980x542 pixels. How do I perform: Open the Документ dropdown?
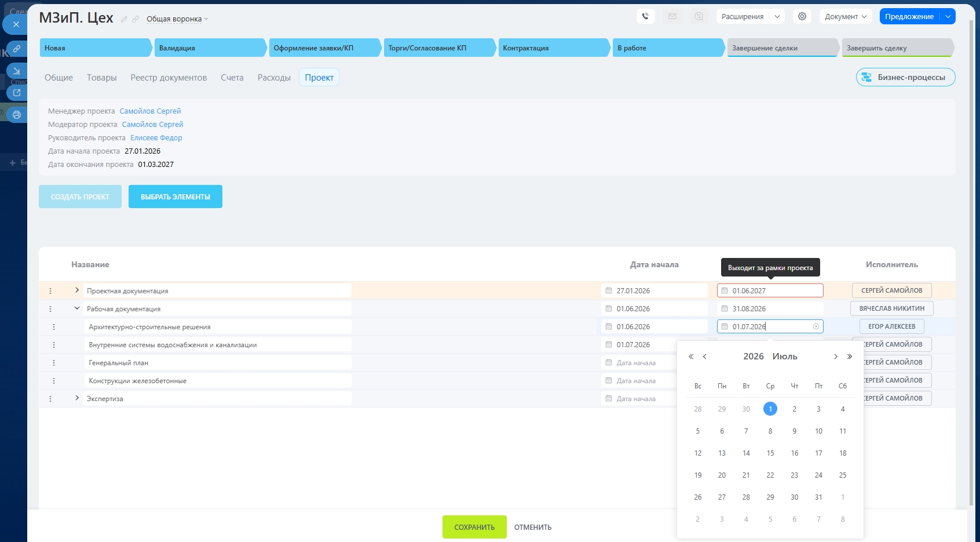pos(845,16)
